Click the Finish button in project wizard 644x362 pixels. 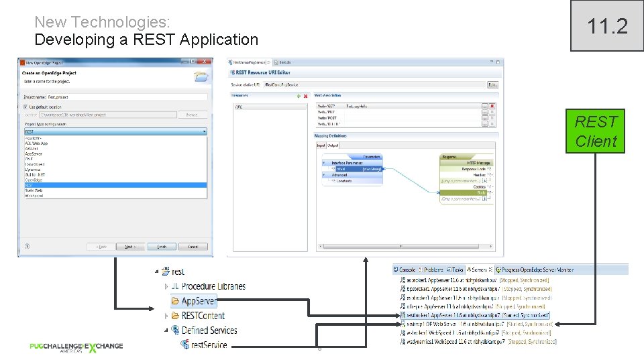click(x=162, y=247)
